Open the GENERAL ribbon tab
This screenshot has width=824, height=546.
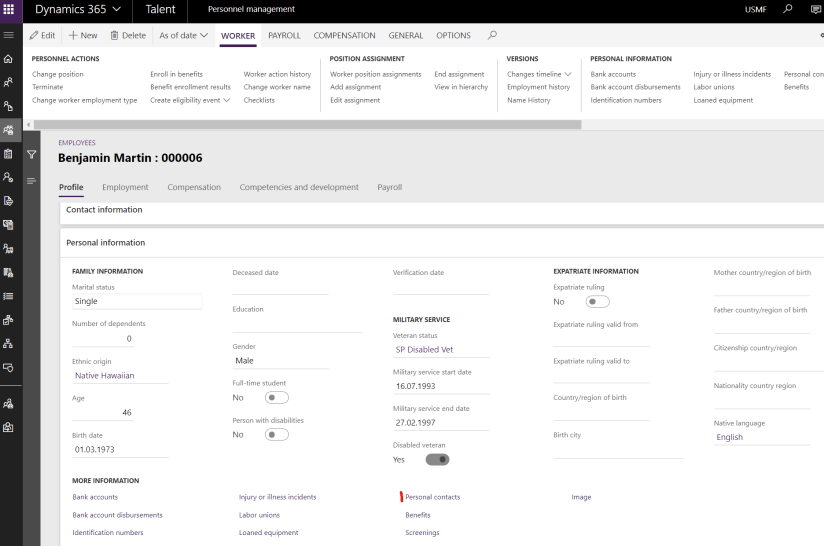click(x=406, y=35)
